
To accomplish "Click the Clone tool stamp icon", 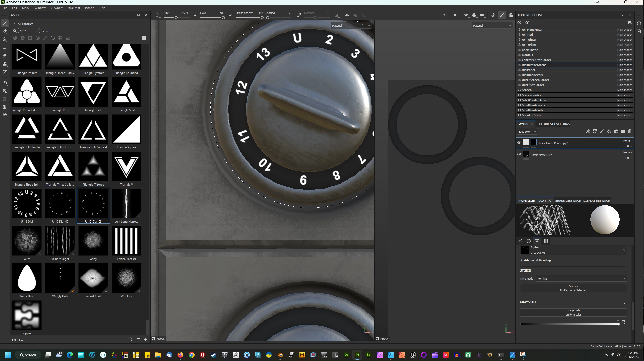I will click(4, 64).
